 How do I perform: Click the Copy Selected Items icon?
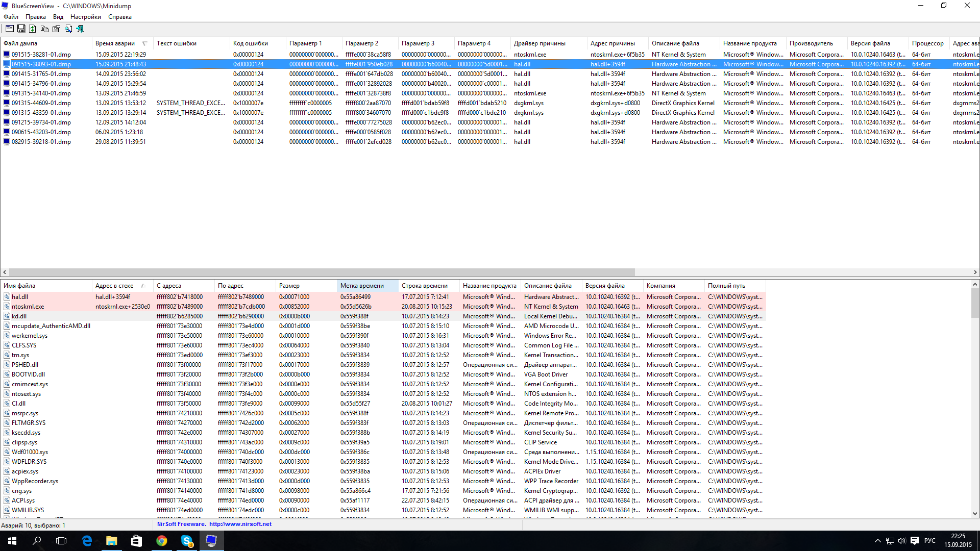point(44,29)
